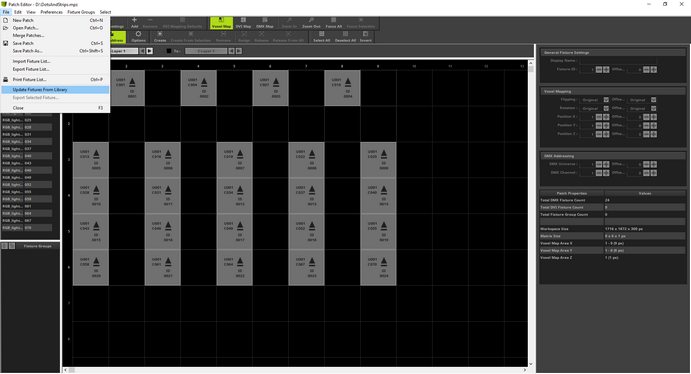
Task: Activate the Voxel Map view button
Action: point(221,23)
